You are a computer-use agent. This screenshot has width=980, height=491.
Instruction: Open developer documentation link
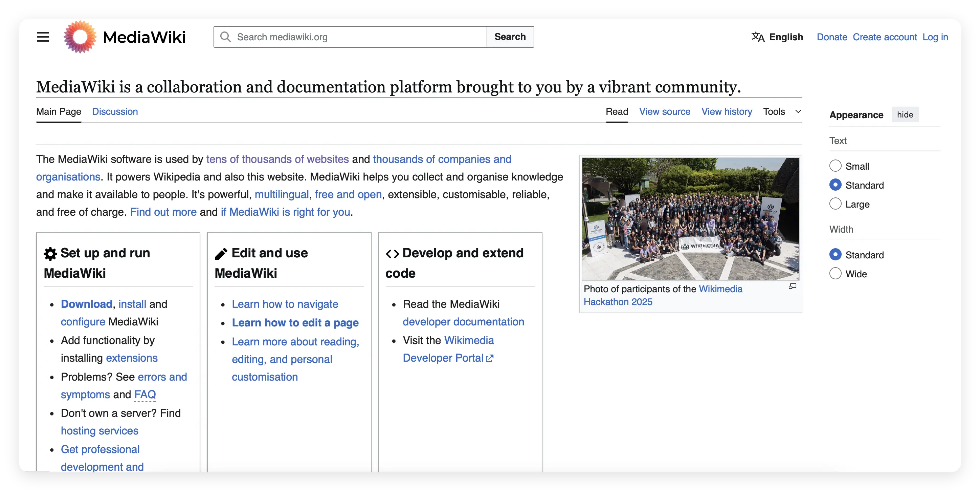(463, 322)
